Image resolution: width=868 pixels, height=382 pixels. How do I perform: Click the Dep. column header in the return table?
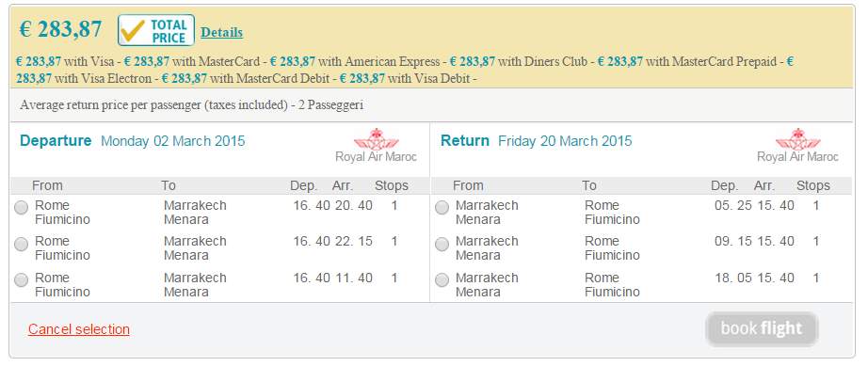725,185
